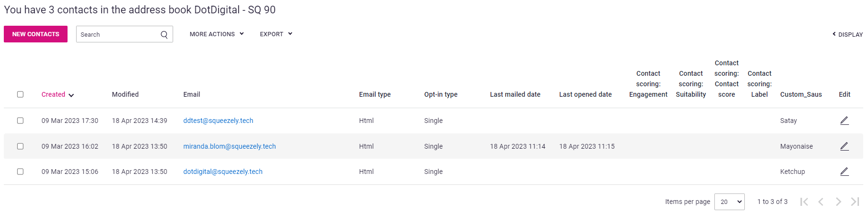Sort by the Modified column header
Screen dimensions: 868x213
coord(125,94)
